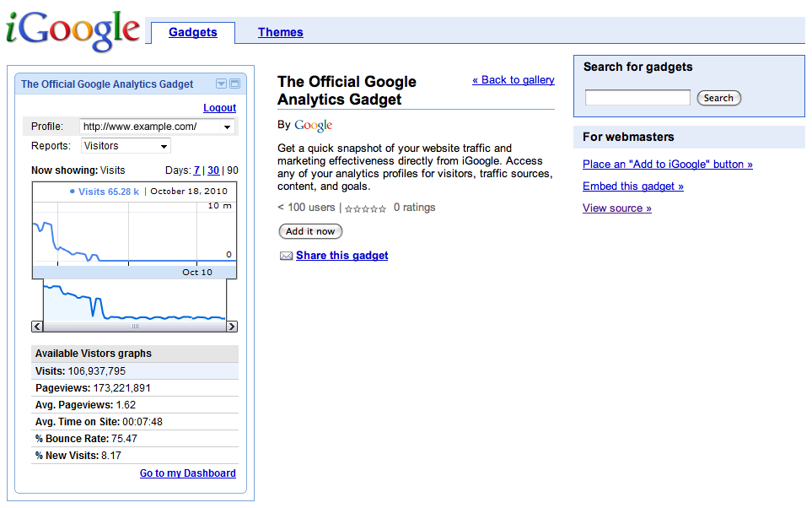The height and width of the screenshot is (508, 812).
Task: Focus the gadget search input field
Action: (x=637, y=97)
